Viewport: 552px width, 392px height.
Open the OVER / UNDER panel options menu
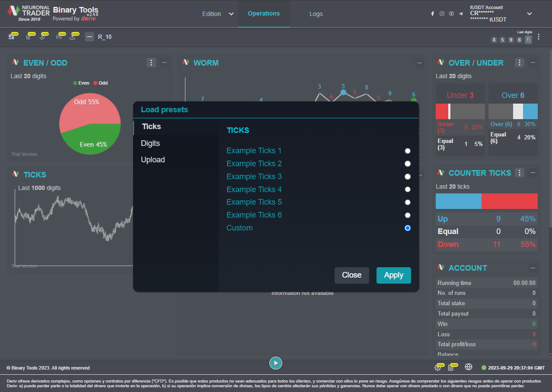click(x=519, y=63)
